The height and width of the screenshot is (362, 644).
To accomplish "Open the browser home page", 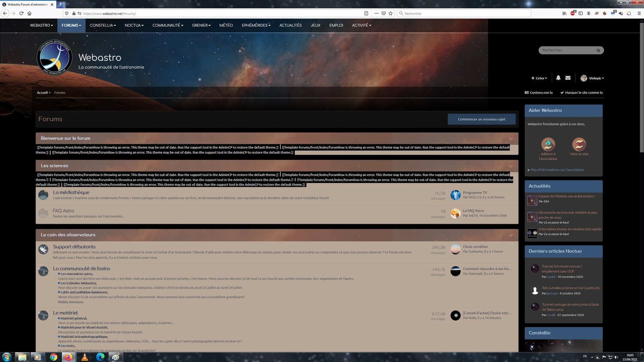I will click(x=30, y=13).
